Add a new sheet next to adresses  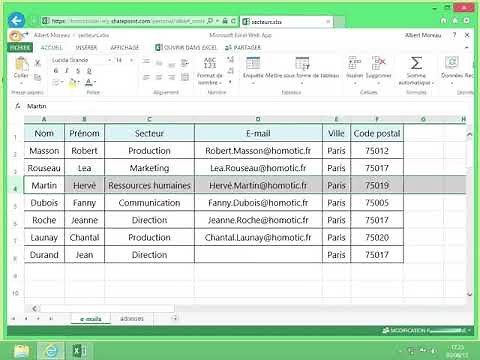point(174,318)
